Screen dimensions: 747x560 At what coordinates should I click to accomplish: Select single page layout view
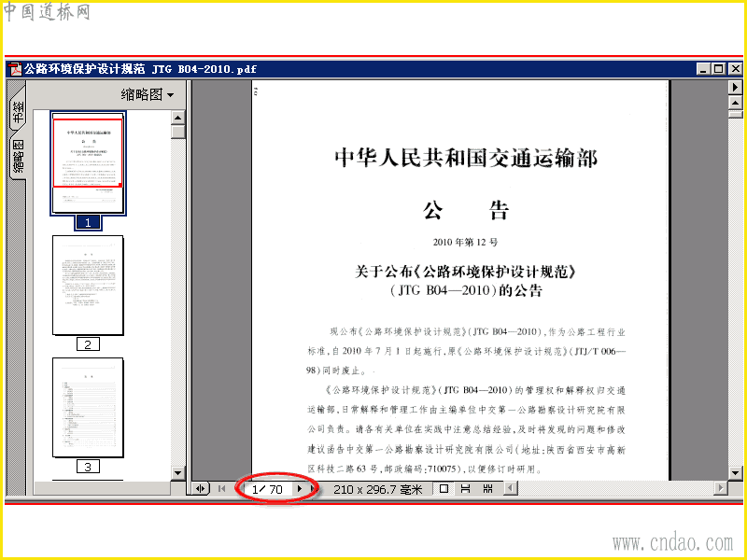click(444, 488)
